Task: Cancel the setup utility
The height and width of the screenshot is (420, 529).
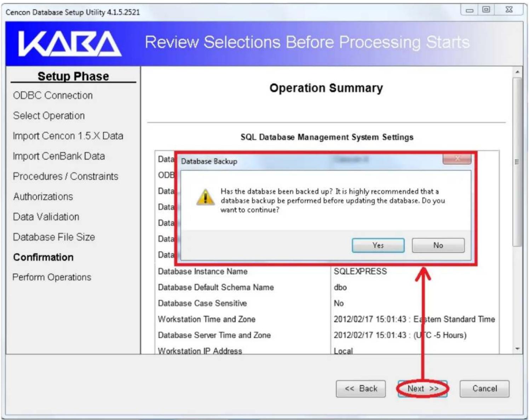Action: click(x=484, y=389)
